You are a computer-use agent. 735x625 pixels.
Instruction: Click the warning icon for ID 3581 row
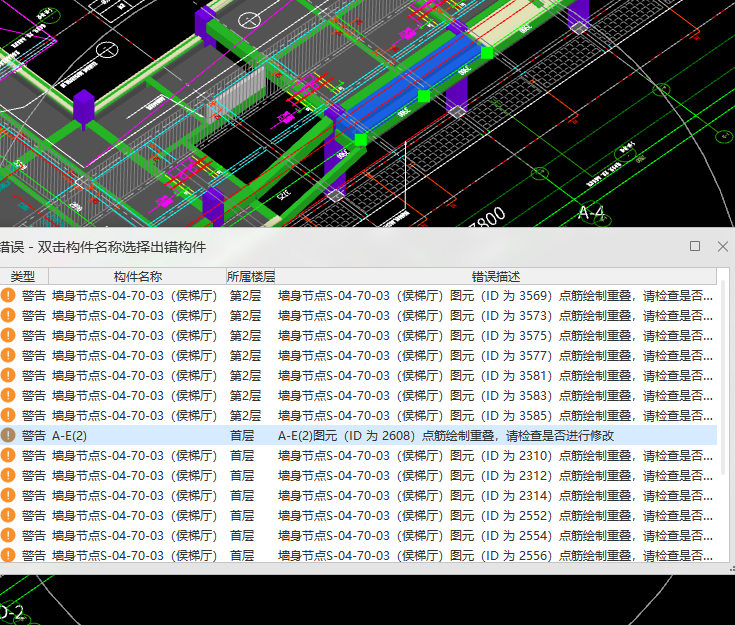[x=8, y=376]
